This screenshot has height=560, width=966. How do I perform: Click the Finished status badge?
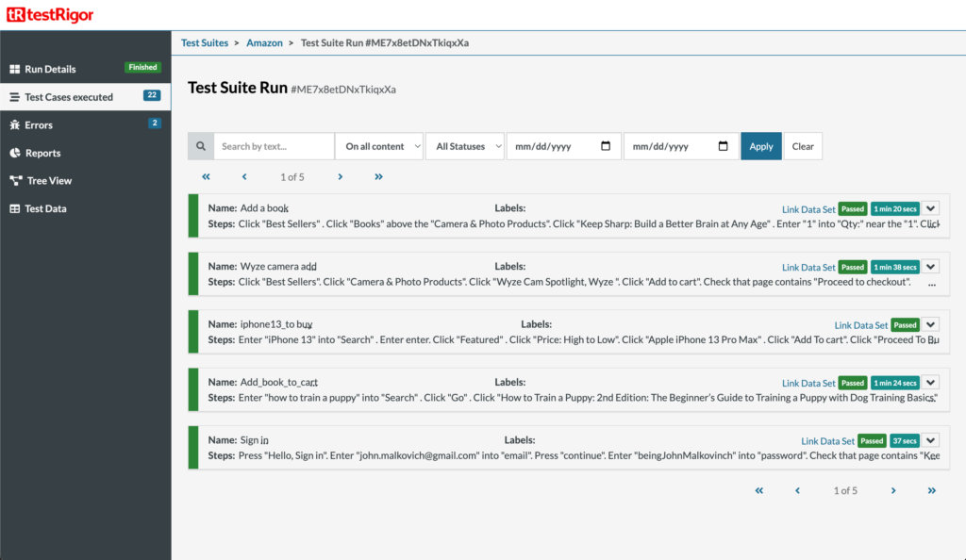click(x=143, y=67)
